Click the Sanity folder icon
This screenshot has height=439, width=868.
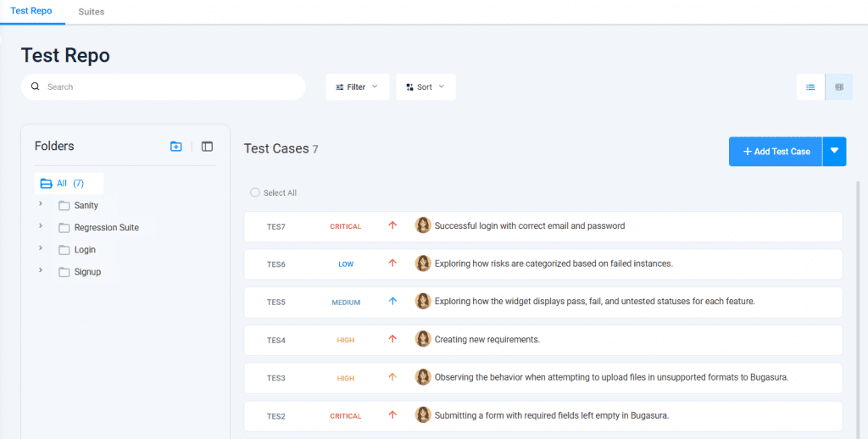coord(64,206)
